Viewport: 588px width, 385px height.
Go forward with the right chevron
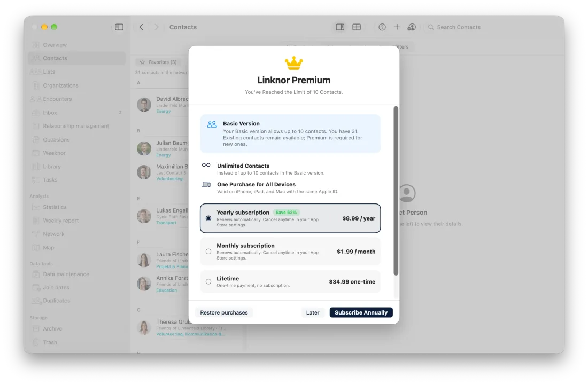point(157,27)
